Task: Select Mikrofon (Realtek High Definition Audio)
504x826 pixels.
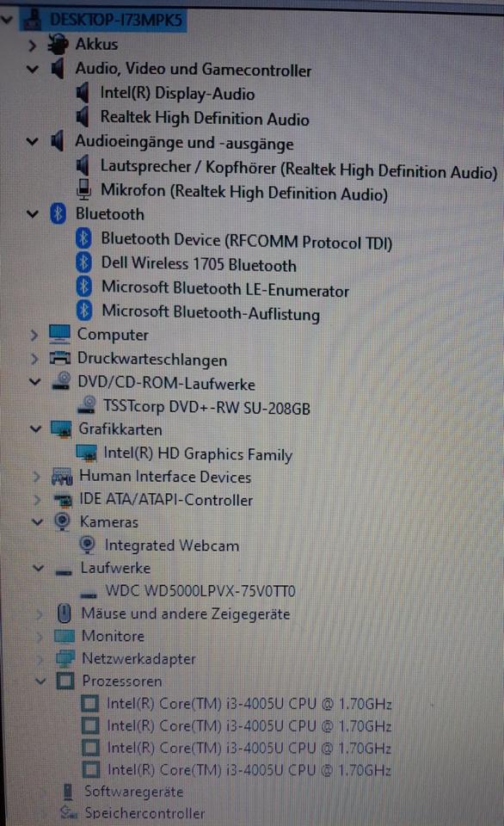Action: [x=244, y=192]
